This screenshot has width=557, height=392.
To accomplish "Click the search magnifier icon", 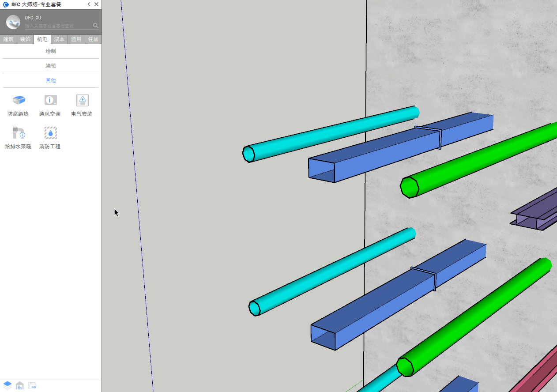I will [x=96, y=26].
